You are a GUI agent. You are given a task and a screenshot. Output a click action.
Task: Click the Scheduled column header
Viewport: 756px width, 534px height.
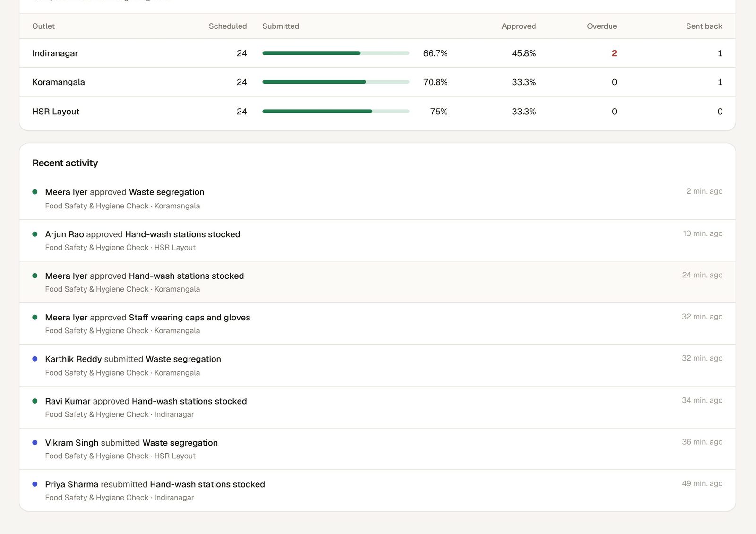pyautogui.click(x=228, y=26)
